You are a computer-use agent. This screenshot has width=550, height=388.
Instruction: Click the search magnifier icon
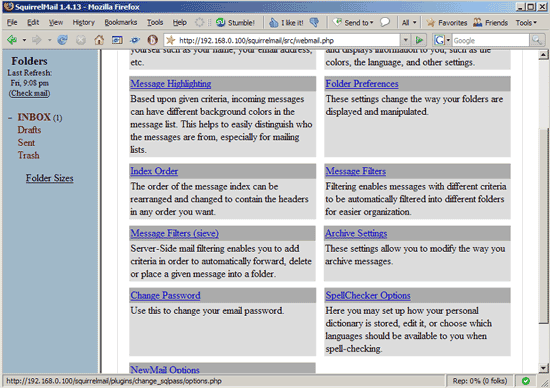point(537,40)
